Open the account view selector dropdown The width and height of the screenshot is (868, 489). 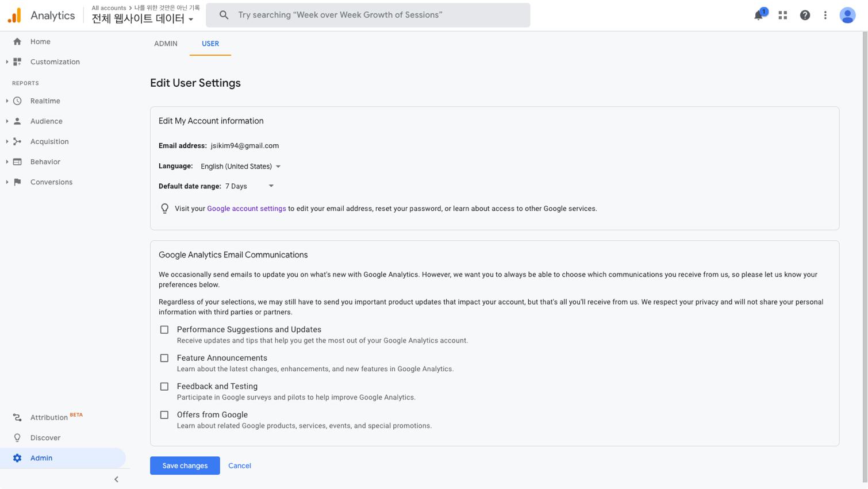click(x=143, y=19)
